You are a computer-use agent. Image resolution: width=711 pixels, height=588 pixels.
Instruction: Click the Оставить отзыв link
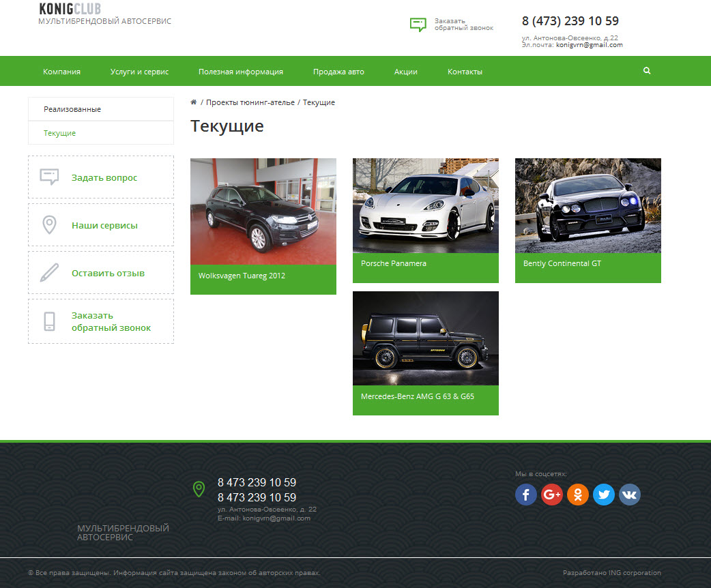tap(108, 273)
